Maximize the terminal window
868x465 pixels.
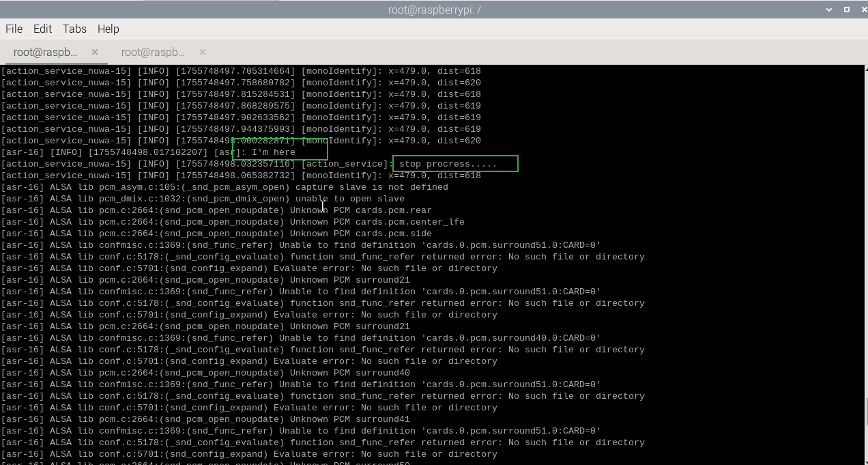(846, 9)
